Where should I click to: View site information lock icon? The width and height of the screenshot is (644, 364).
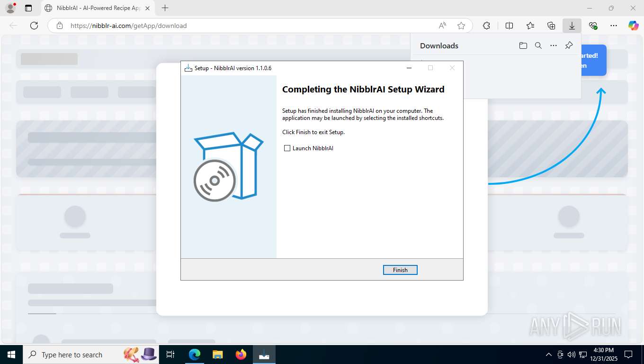[59, 26]
